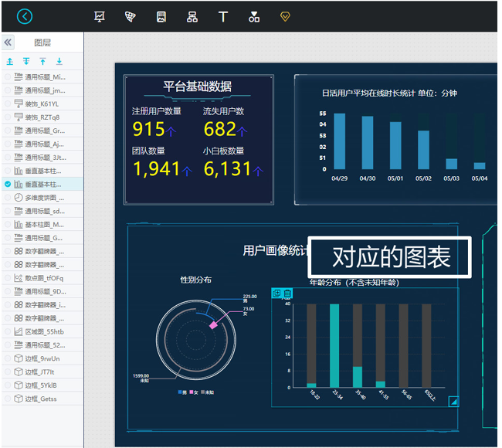Open the relationship diagram components icon

click(x=192, y=16)
